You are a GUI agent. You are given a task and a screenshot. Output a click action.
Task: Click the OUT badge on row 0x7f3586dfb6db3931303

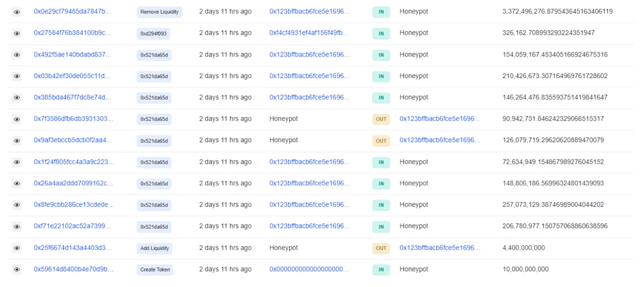pos(381,119)
